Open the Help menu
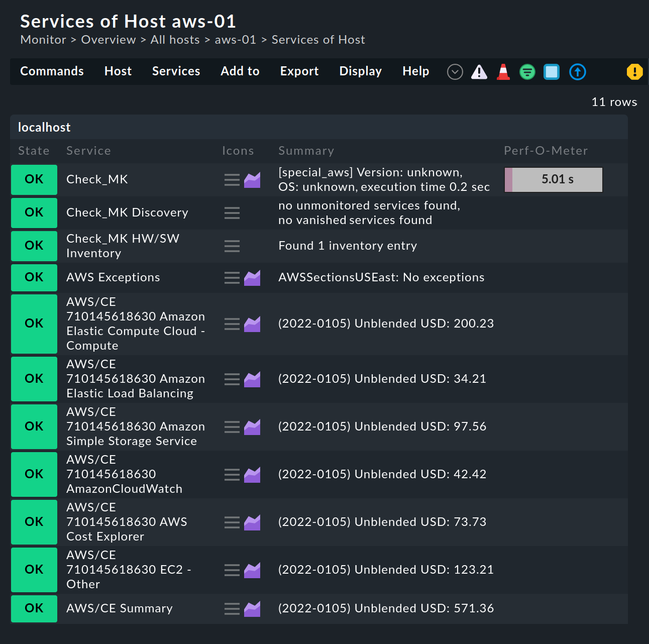The width and height of the screenshot is (649, 644). tap(415, 71)
